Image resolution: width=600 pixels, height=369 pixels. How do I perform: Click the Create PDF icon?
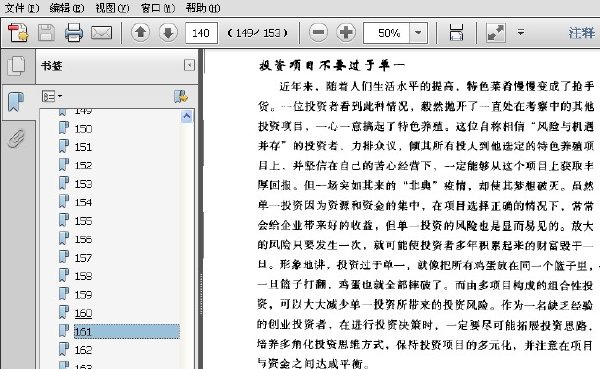(18, 33)
